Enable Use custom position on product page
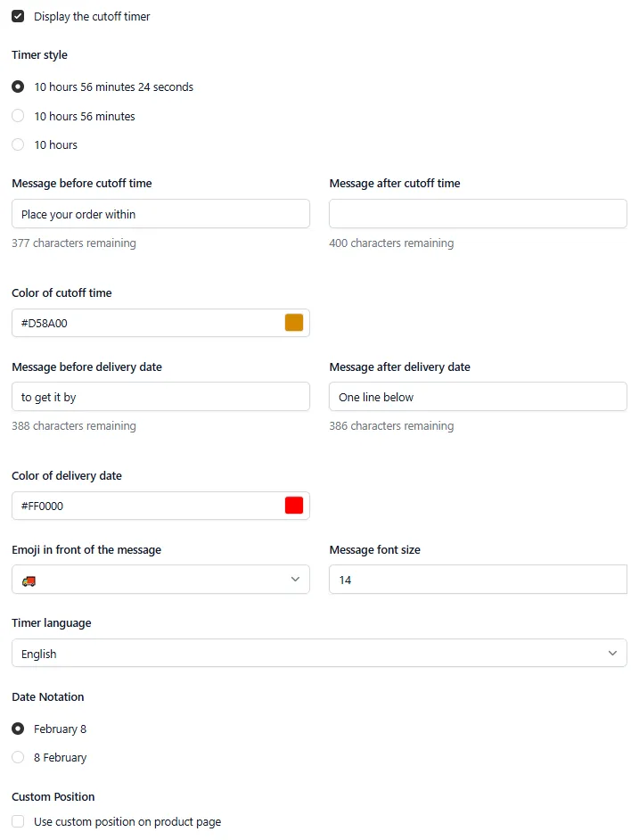Image resolution: width=639 pixels, height=840 pixels. [18, 821]
